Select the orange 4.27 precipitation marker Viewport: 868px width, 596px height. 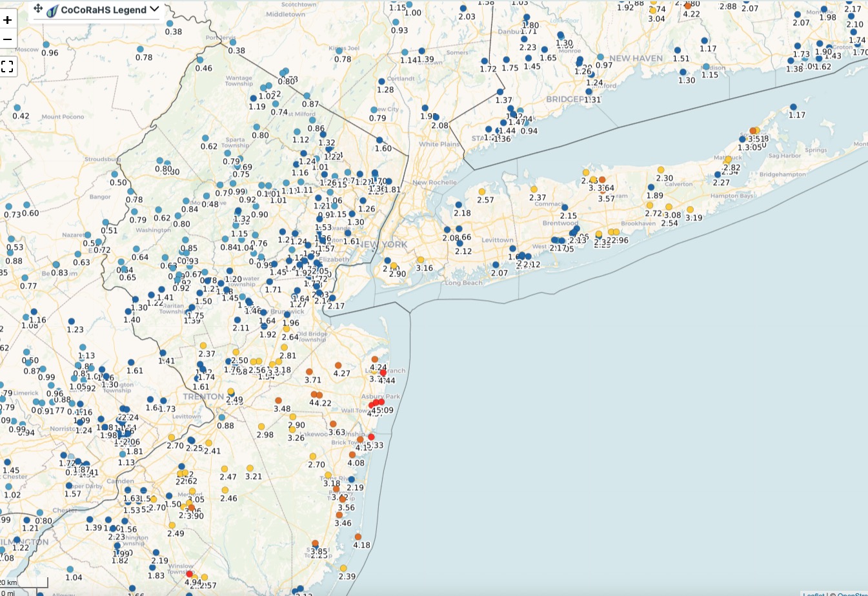pyautogui.click(x=338, y=365)
